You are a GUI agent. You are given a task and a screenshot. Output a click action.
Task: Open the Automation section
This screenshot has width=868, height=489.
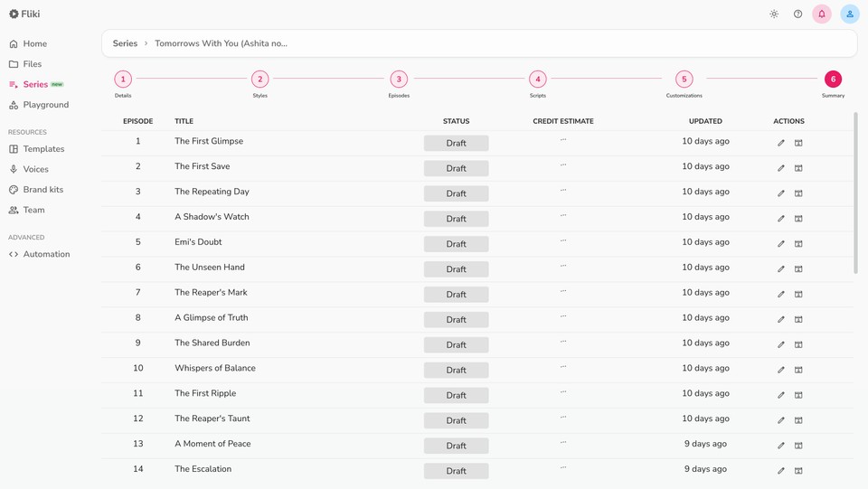[46, 254]
